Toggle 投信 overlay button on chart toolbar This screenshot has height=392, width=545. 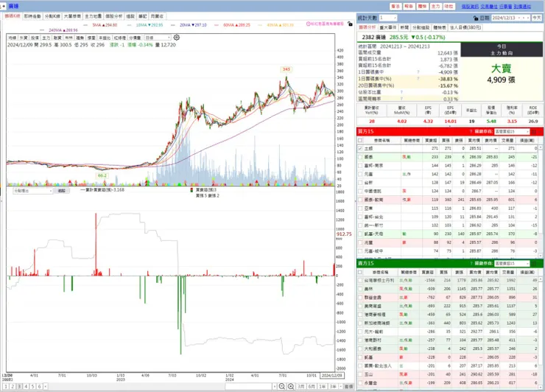[35, 38]
